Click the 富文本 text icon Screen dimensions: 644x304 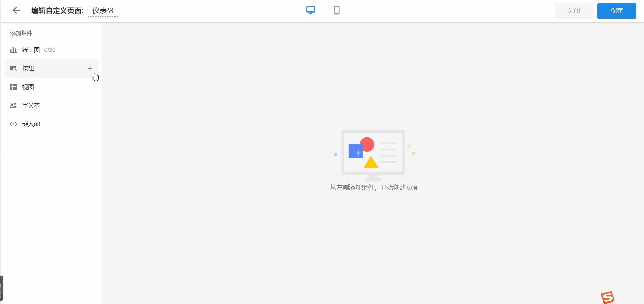(13, 105)
